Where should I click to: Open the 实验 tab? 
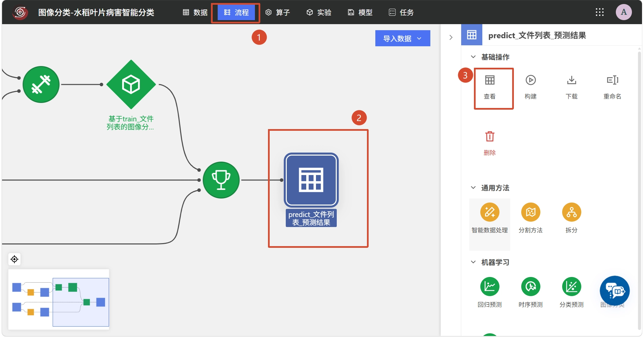coord(319,12)
